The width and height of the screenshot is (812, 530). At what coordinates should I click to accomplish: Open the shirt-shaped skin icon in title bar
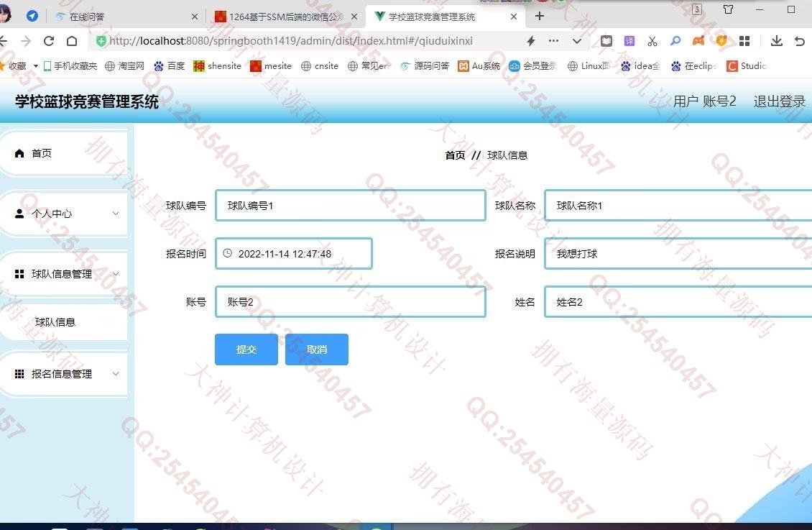tap(728, 9)
